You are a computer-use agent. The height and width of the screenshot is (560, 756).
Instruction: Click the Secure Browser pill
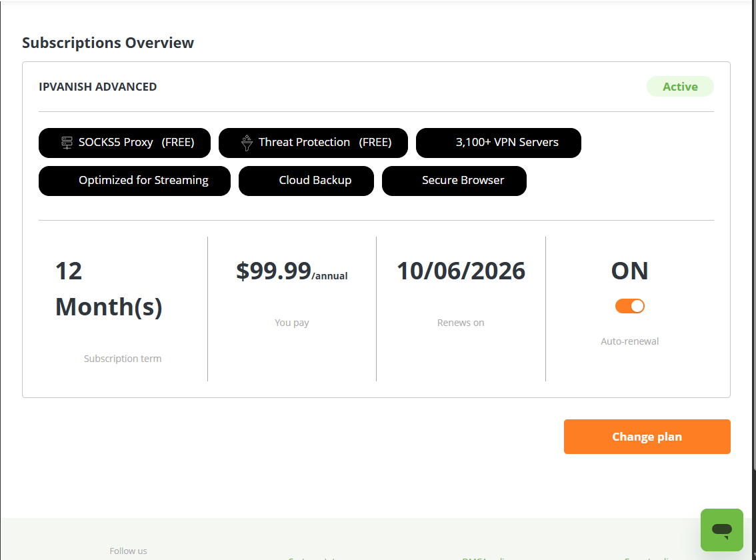coord(454,181)
